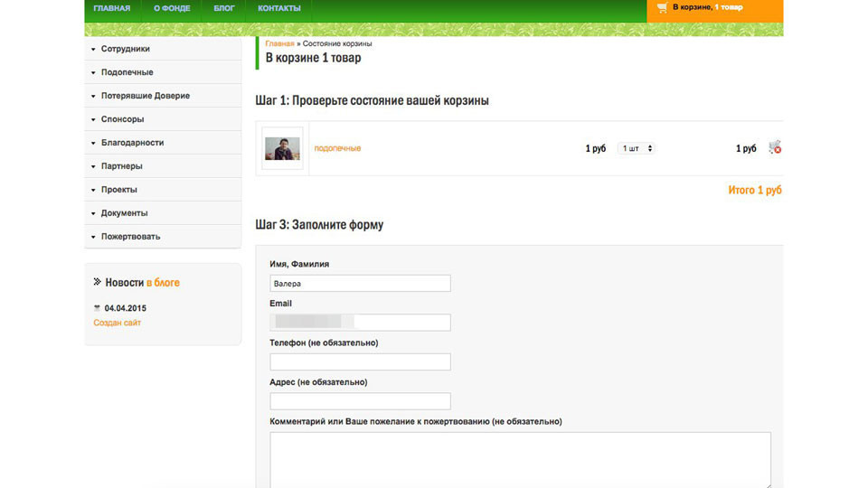868x488 pixels.
Task: Go to the БЛОГ page
Action: point(224,8)
